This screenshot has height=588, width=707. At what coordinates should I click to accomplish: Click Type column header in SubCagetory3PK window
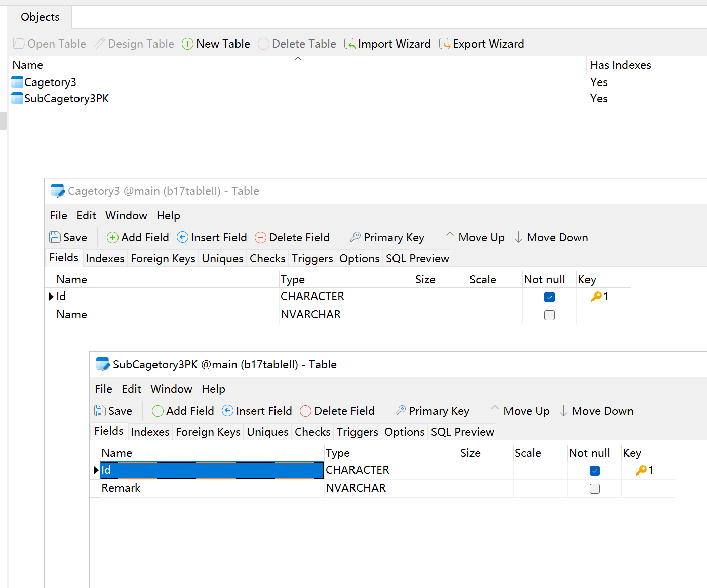coord(391,453)
